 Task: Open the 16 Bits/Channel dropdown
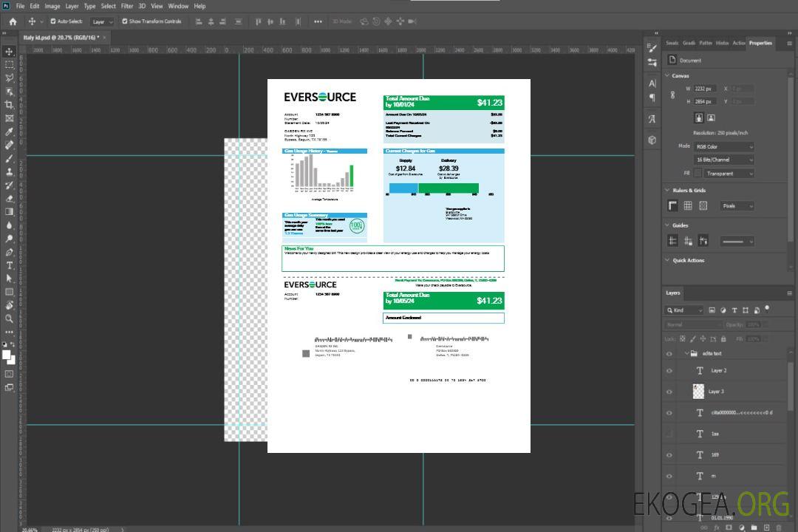[723, 160]
